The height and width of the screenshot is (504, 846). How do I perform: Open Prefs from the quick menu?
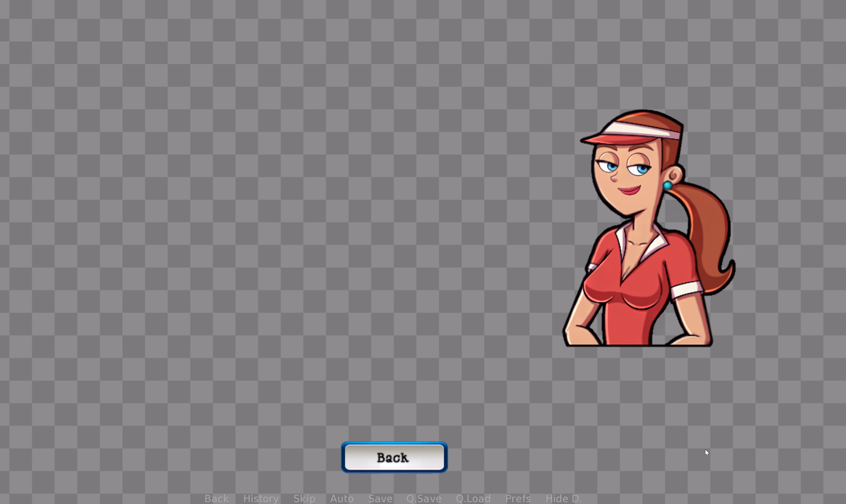point(518,498)
